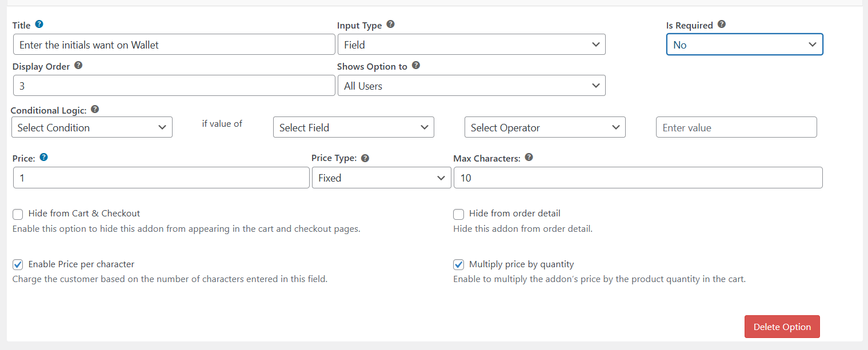Screen dimensions: 868x350
Task: Click help icon for Shows Option to
Action: (x=416, y=66)
